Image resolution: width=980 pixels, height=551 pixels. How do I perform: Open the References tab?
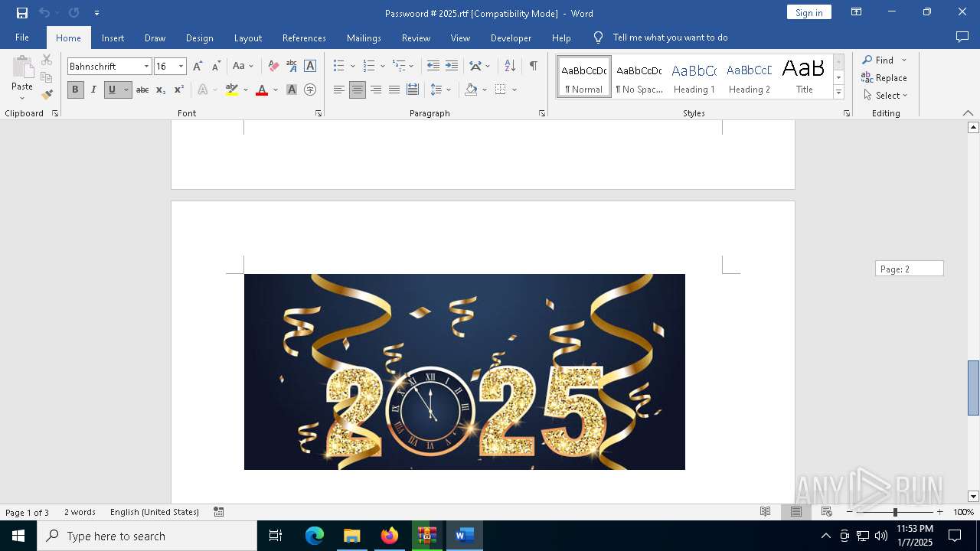click(304, 37)
